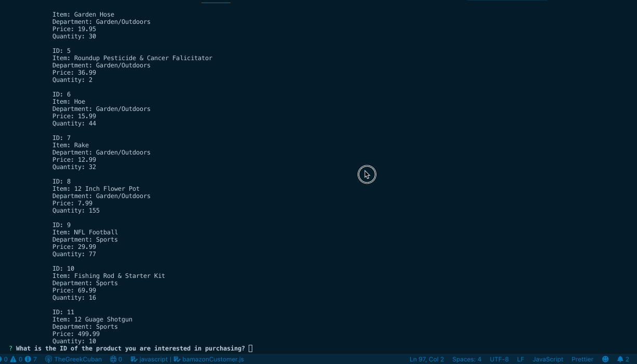Image resolution: width=637 pixels, height=364 pixels.
Task: Click 'Price: 69.99' line
Action: (x=74, y=290)
